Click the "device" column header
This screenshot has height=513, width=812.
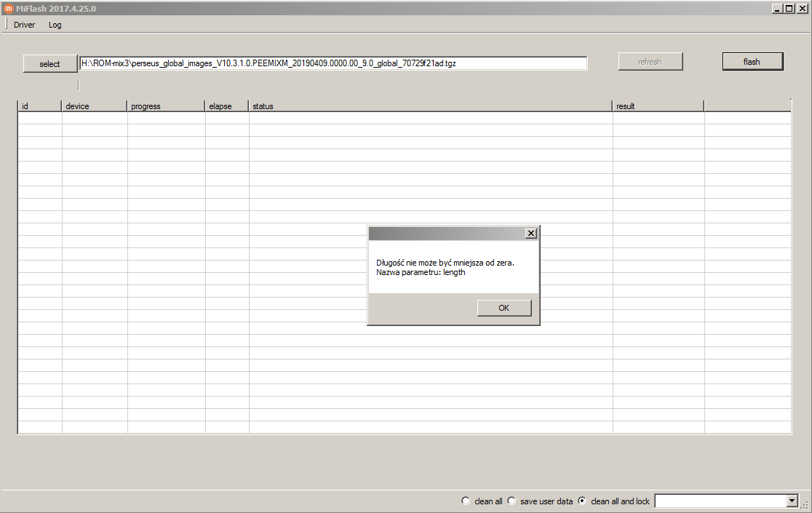[94, 106]
